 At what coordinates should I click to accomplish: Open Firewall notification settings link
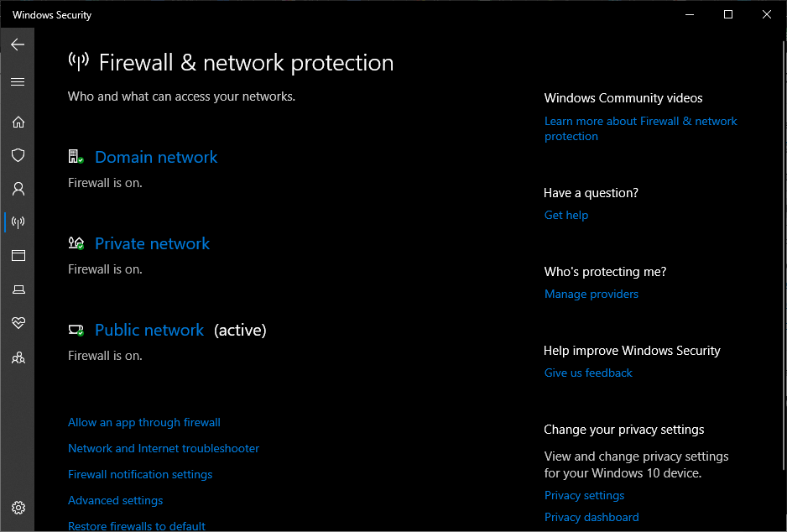140,474
